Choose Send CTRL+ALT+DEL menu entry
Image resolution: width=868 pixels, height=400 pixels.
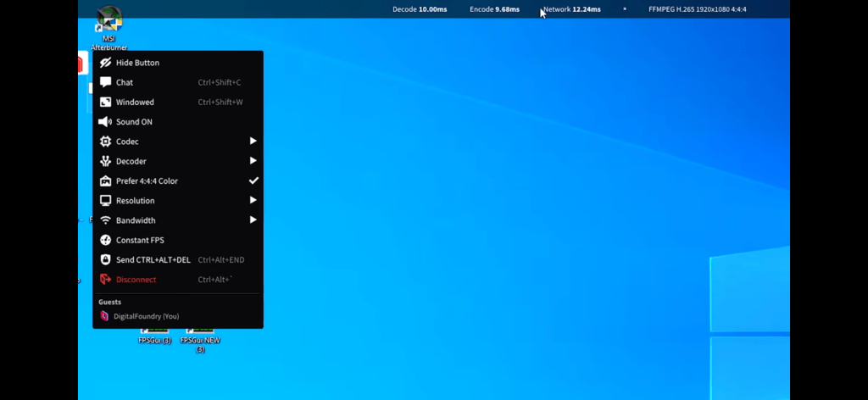pyautogui.click(x=178, y=259)
